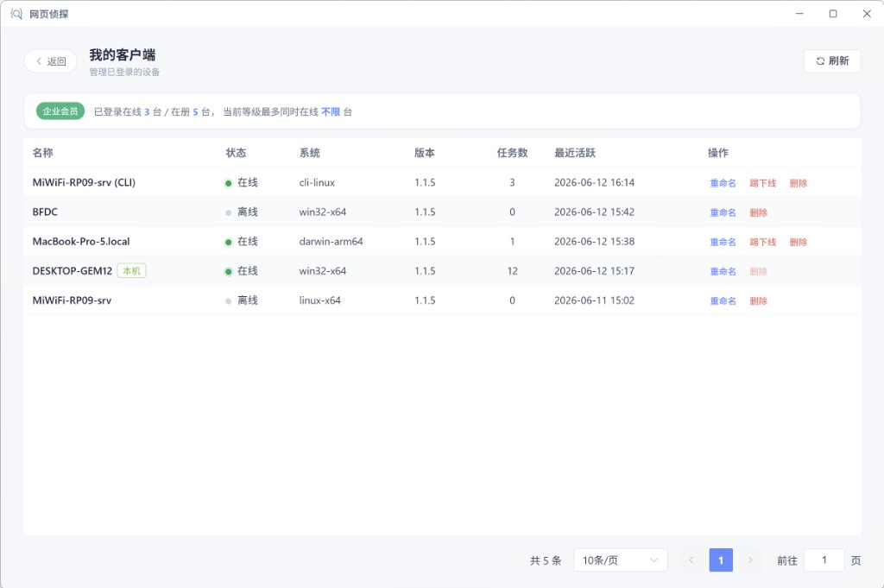Click the 操作 column header
The image size is (884, 588).
pos(718,153)
